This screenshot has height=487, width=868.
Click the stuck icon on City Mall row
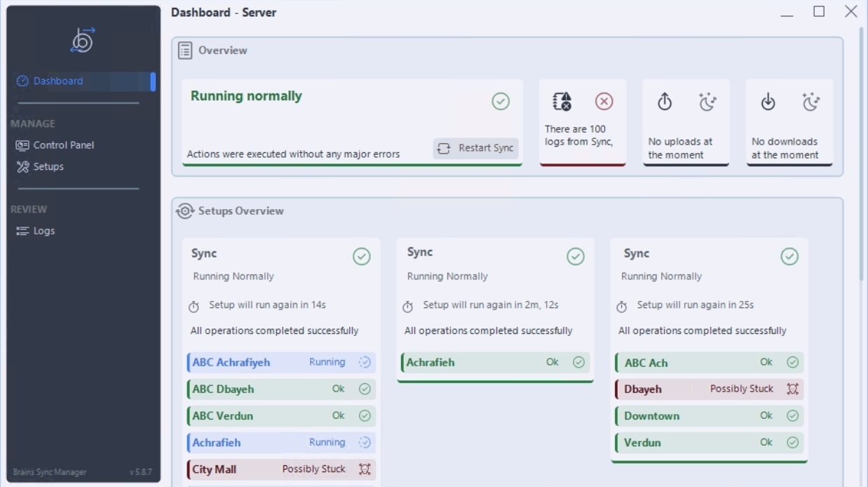point(365,469)
